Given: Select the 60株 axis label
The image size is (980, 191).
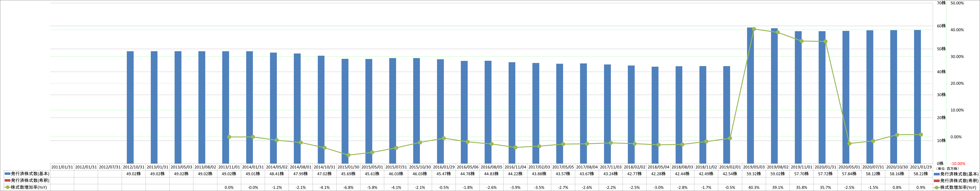Looking at the screenshot, I should tap(941, 26).
